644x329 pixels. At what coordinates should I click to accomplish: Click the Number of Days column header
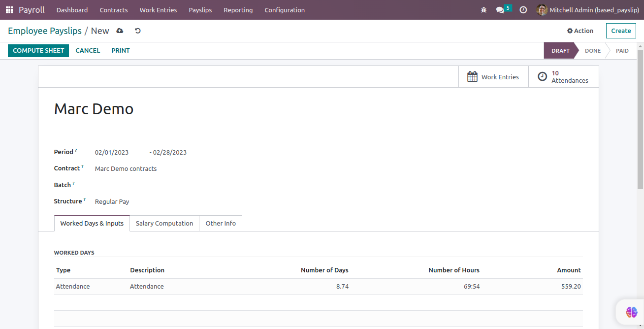pos(324,270)
